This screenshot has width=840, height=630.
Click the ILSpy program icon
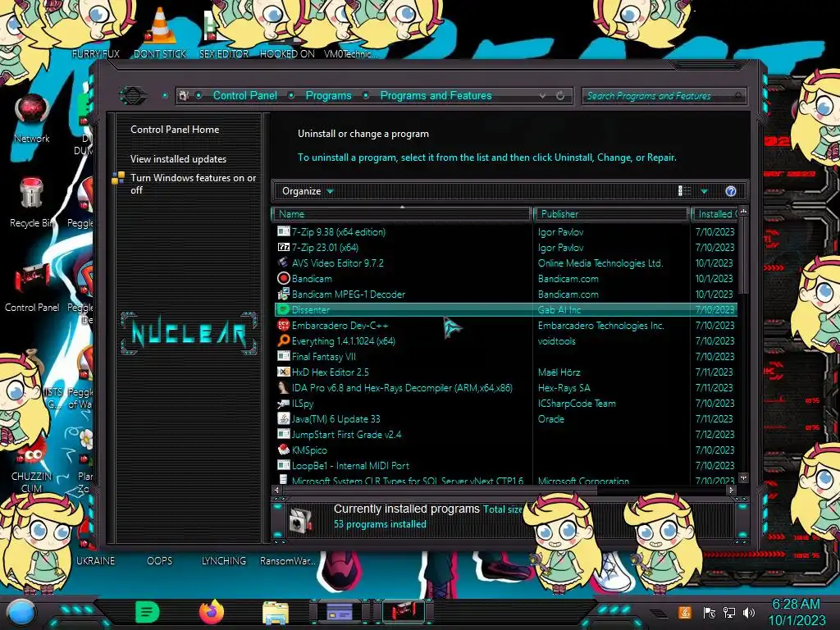click(283, 403)
